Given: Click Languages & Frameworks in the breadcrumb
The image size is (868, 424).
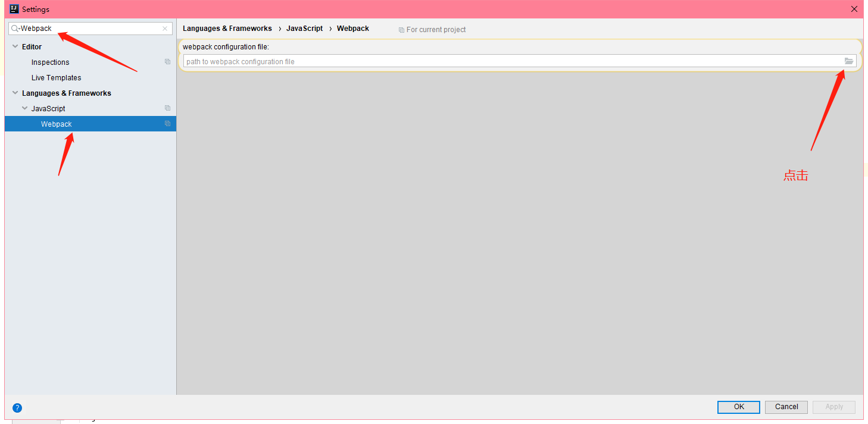Looking at the screenshot, I should (227, 29).
